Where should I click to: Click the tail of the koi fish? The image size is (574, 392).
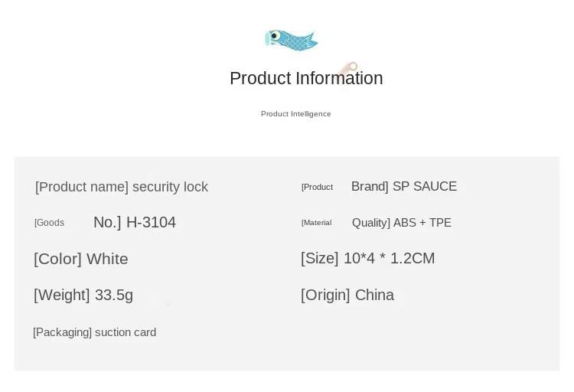(x=311, y=40)
